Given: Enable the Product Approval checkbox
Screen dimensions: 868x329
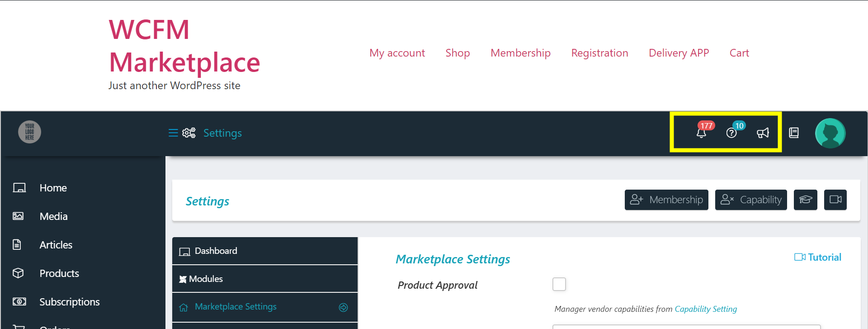Looking at the screenshot, I should tap(559, 284).
